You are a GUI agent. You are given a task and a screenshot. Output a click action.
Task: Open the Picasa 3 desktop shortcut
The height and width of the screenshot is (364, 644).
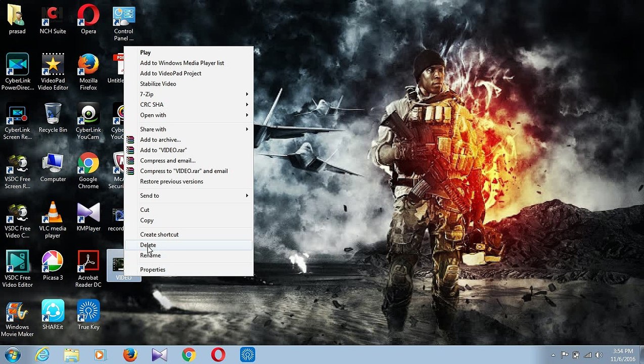tap(53, 266)
